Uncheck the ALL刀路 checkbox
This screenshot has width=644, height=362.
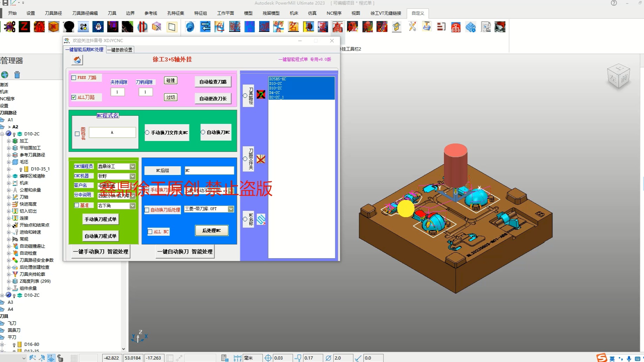pos(74,98)
